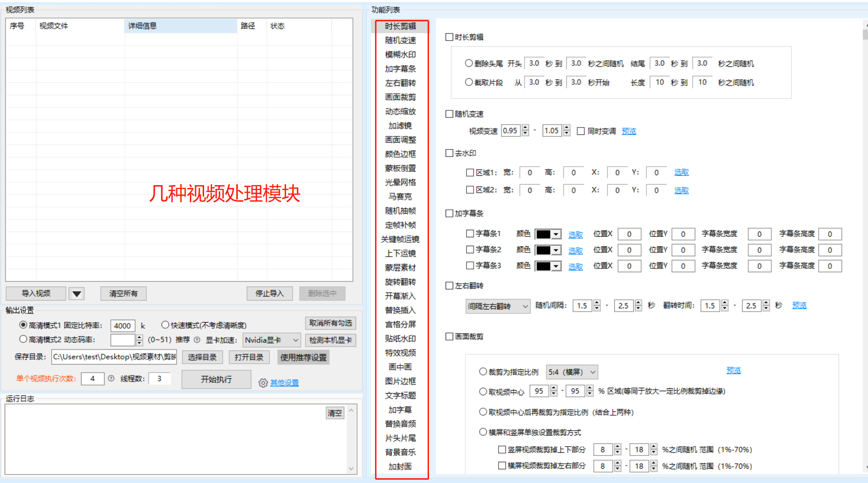Click 动态码率 spinner arrows
The width and height of the screenshot is (868, 483).
(139, 340)
